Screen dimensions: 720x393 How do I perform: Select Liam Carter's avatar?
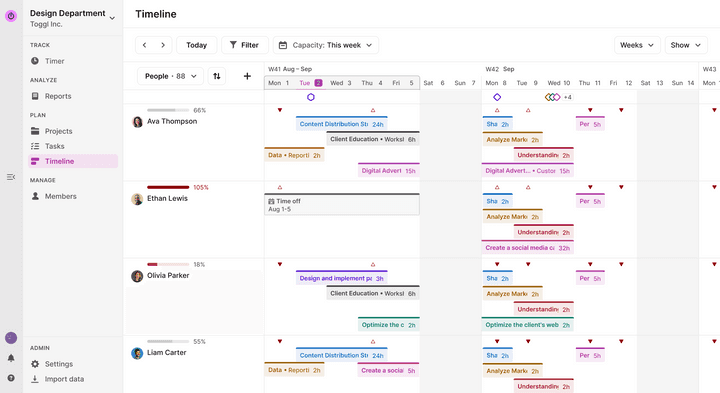coord(137,353)
